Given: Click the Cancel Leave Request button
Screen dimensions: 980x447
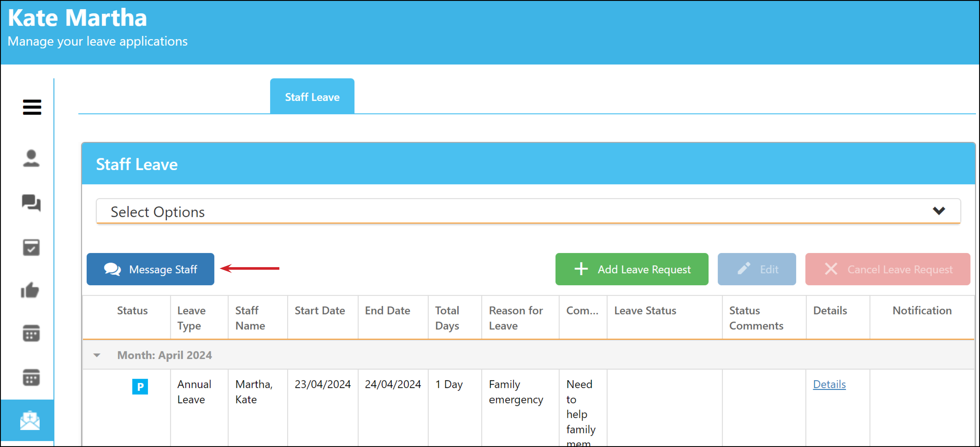Looking at the screenshot, I should coord(888,269).
